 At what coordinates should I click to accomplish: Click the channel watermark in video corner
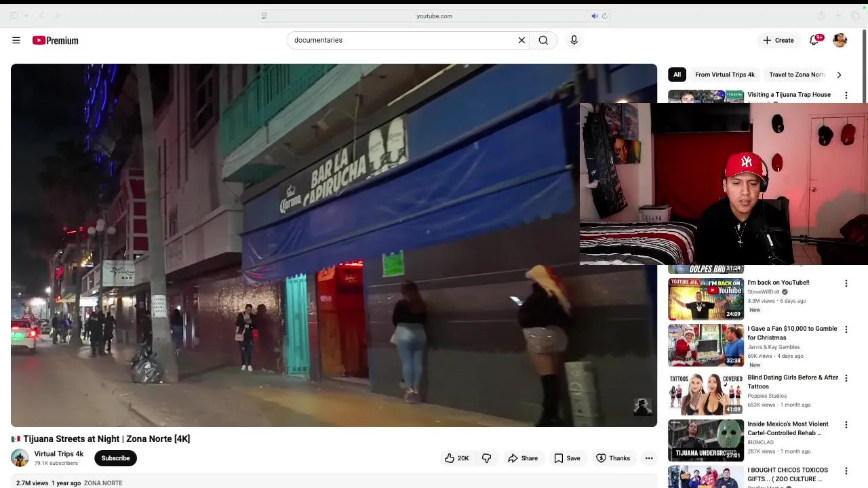click(642, 406)
